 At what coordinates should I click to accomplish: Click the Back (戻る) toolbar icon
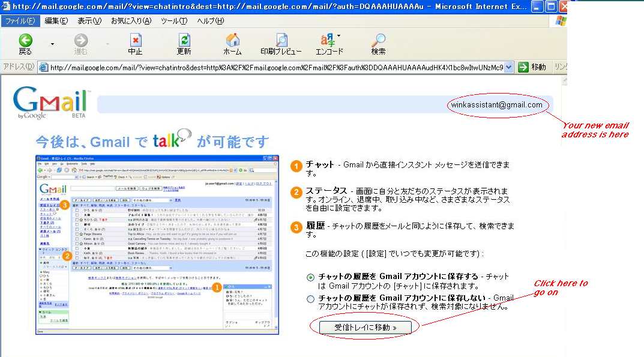point(25,40)
